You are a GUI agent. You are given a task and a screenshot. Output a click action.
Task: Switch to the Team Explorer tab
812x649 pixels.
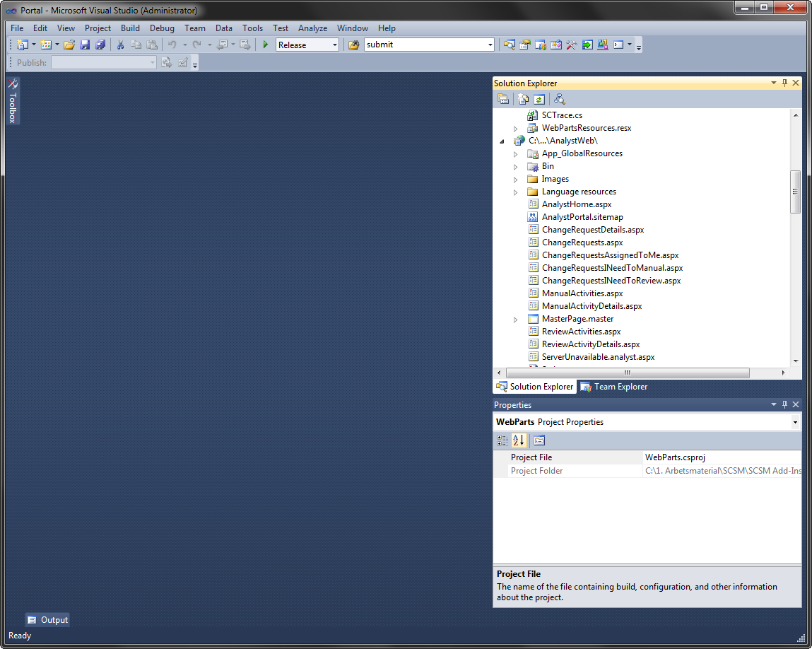(613, 387)
